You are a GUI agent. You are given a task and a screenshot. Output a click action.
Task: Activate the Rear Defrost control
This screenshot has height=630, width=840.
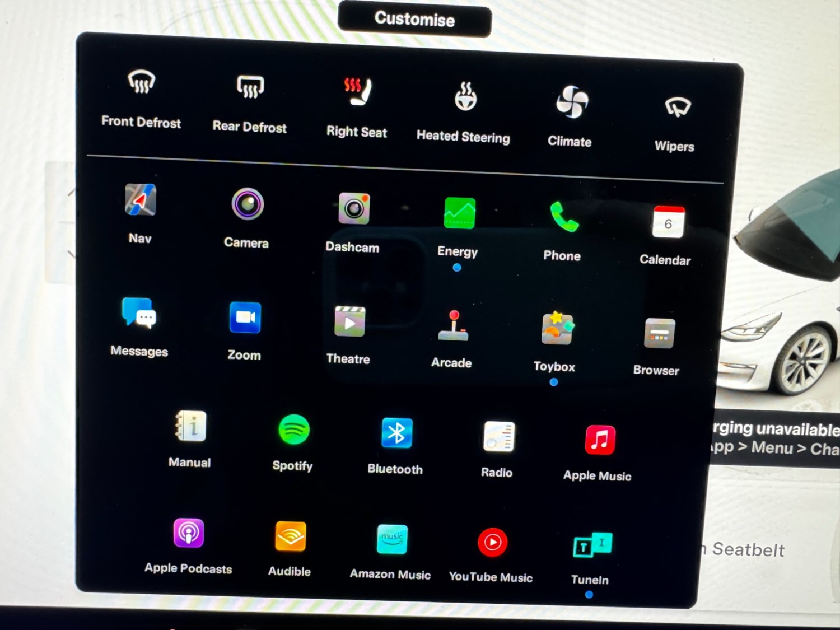[250, 87]
